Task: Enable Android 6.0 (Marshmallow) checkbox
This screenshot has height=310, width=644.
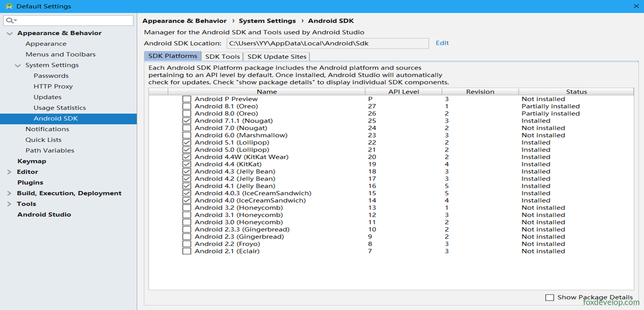Action: [x=187, y=135]
